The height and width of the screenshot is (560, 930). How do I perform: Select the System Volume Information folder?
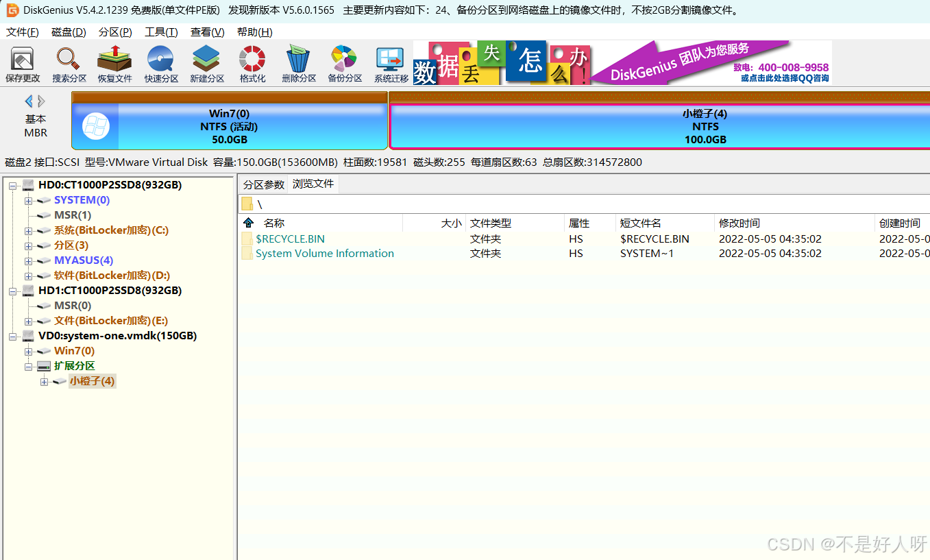(x=324, y=254)
